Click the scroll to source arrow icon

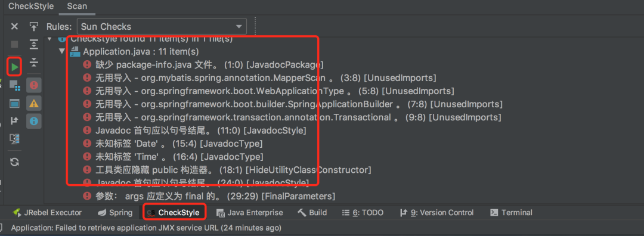coord(33,27)
